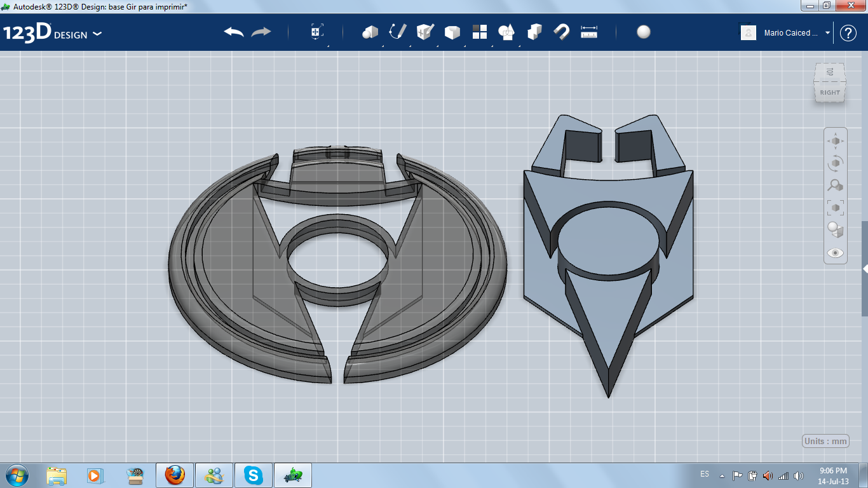868x488 pixels.
Task: Open Windows Live Messenger from taskbar
Action: 214,475
